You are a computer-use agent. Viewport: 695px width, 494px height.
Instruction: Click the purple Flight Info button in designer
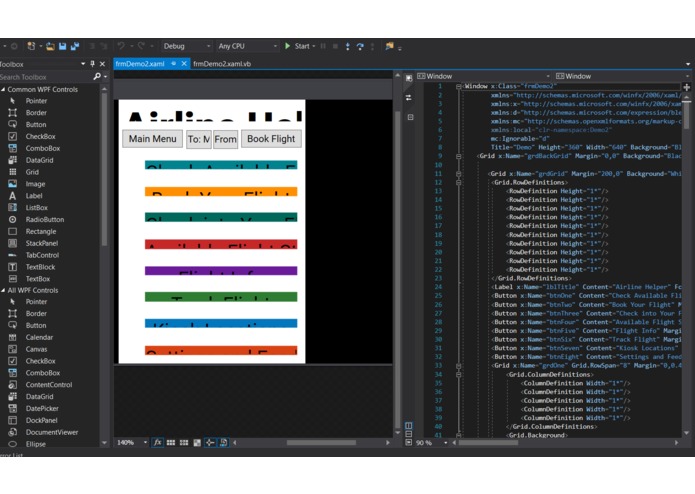pyautogui.click(x=221, y=271)
